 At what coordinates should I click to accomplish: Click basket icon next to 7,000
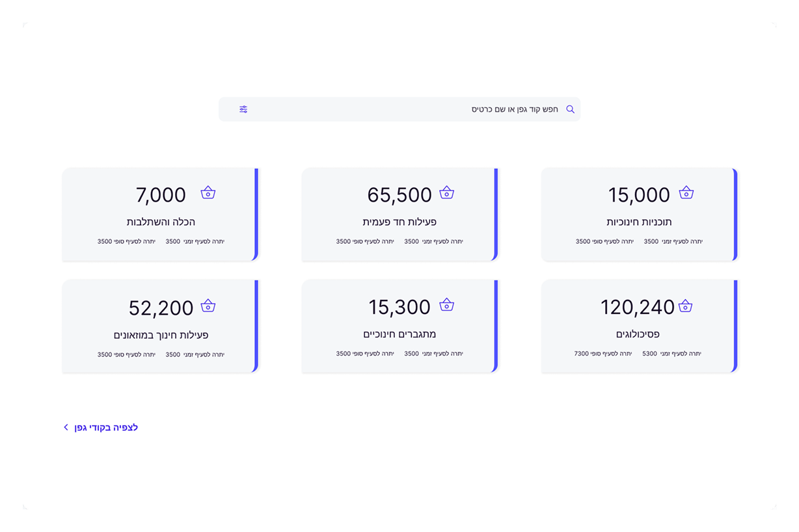click(208, 193)
